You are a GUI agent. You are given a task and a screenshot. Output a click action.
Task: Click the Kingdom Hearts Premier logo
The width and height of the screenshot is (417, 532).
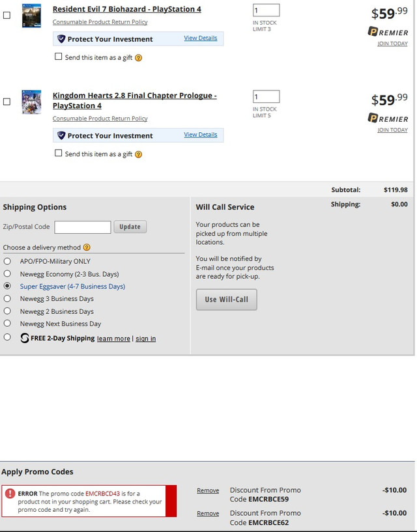(x=388, y=119)
